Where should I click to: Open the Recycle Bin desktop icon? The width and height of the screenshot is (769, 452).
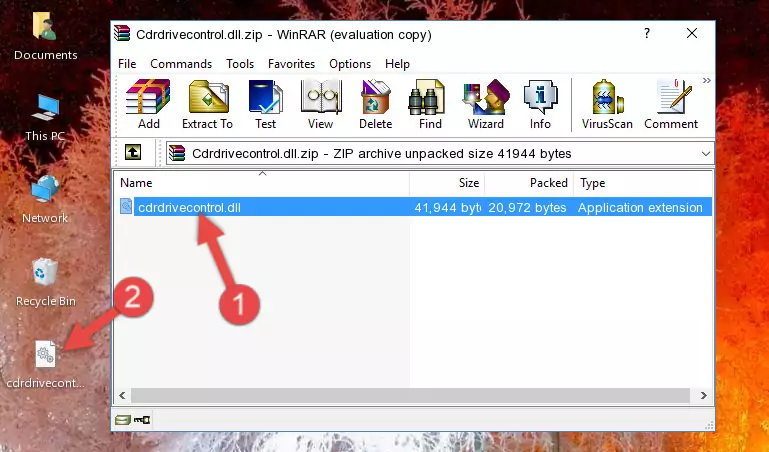click(x=45, y=283)
